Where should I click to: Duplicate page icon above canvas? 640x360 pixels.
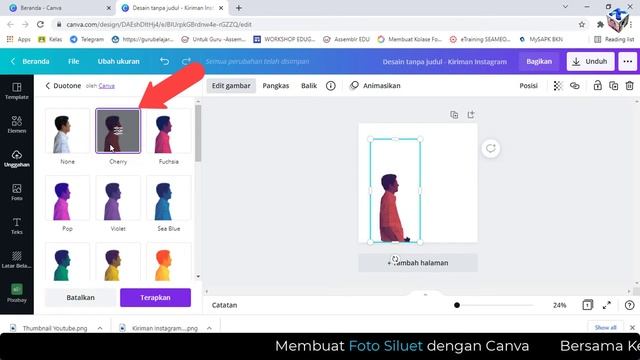click(x=454, y=115)
